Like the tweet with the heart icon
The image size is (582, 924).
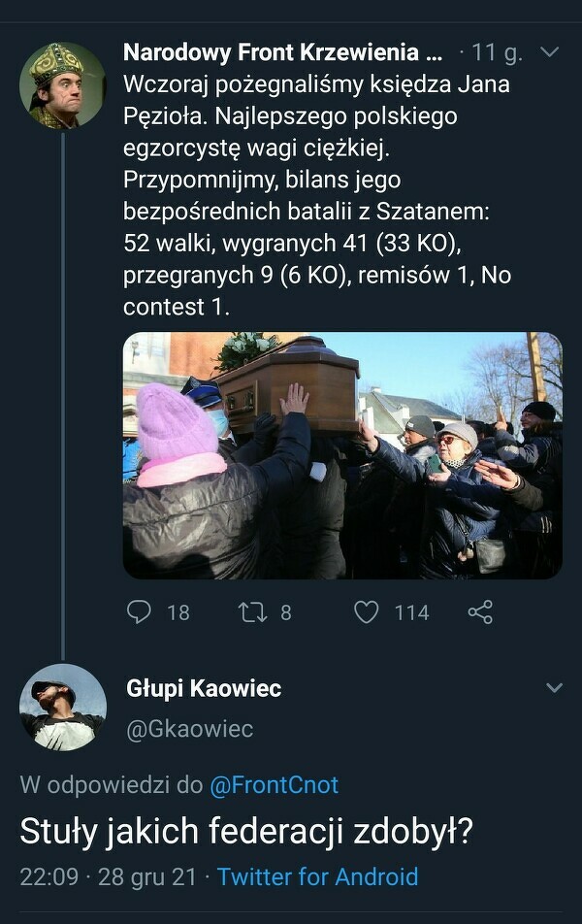(x=367, y=612)
